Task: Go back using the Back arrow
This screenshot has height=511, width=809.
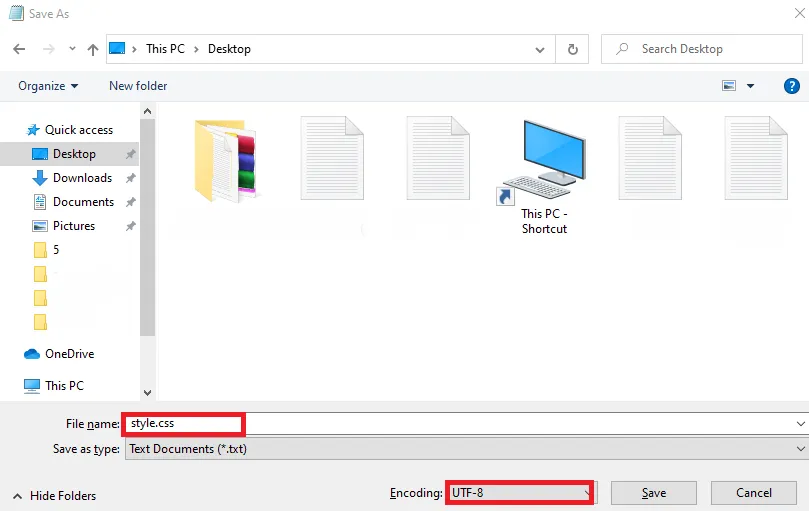Action: pos(19,49)
